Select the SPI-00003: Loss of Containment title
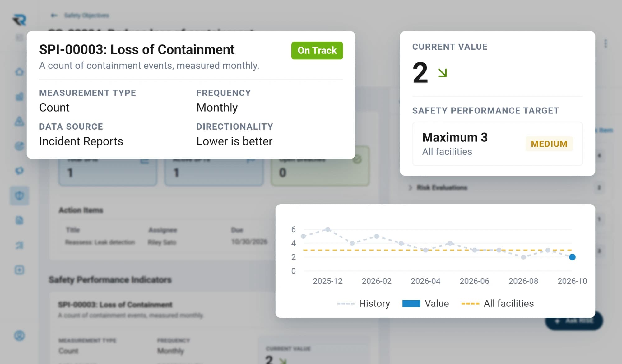This screenshot has width=622, height=364. (137, 50)
